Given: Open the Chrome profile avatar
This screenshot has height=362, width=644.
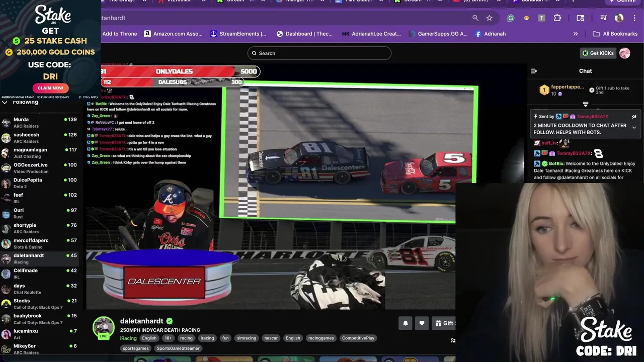Looking at the screenshot, I should point(619,18).
